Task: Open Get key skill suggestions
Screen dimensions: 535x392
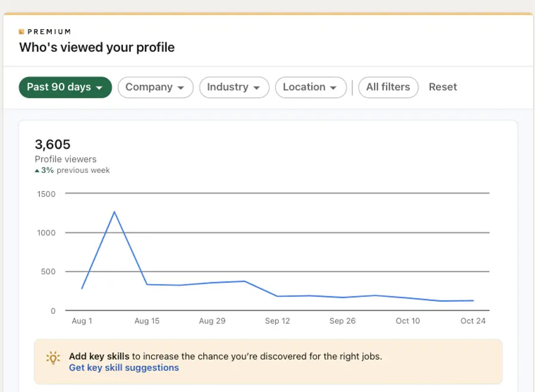Action: click(x=124, y=368)
